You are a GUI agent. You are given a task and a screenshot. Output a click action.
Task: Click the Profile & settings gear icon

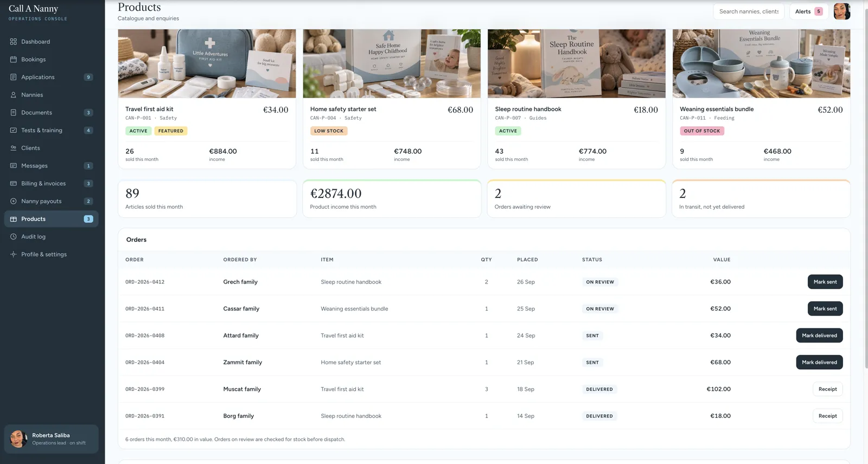click(14, 254)
